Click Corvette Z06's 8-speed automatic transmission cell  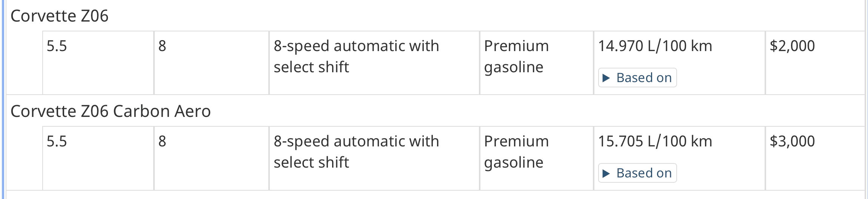[x=356, y=56]
